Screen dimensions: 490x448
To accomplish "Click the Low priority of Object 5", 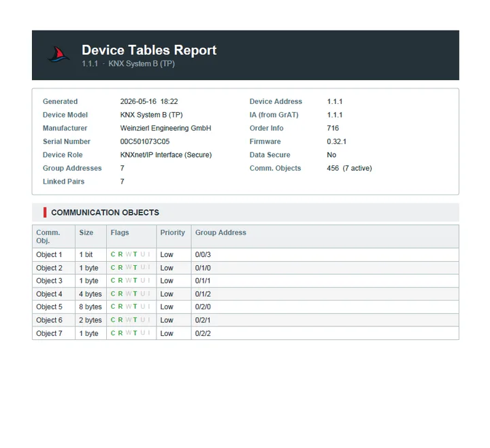I will (167, 307).
